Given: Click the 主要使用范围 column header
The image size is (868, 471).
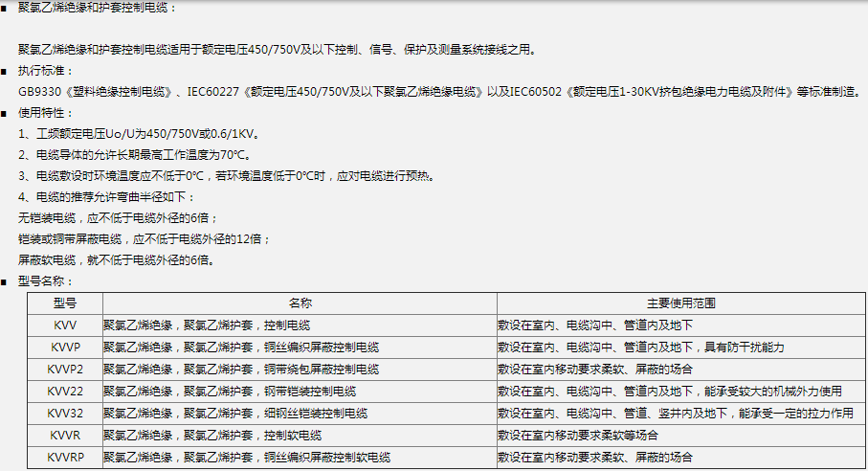Looking at the screenshot, I should 680,303.
